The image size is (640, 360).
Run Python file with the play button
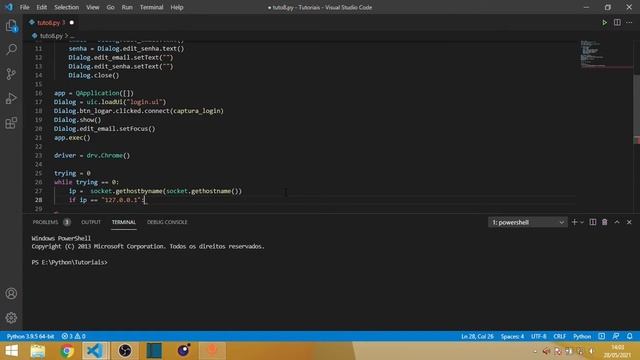604,23
